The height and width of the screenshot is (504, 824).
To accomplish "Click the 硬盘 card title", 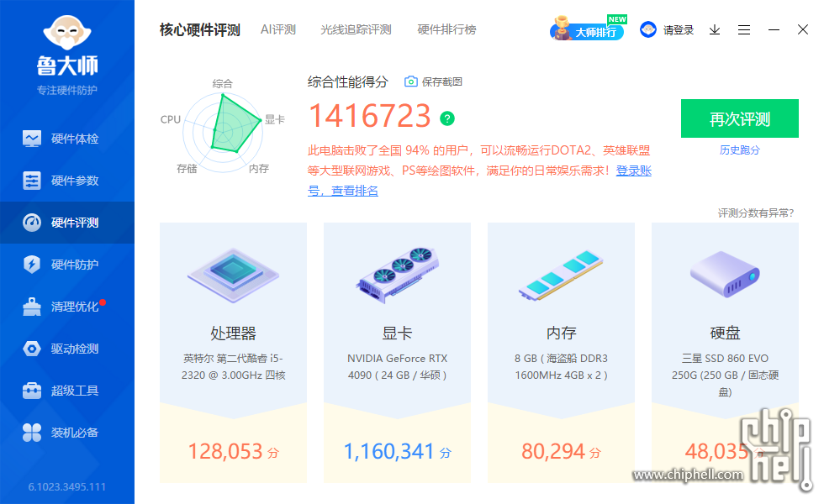I will pos(725,333).
